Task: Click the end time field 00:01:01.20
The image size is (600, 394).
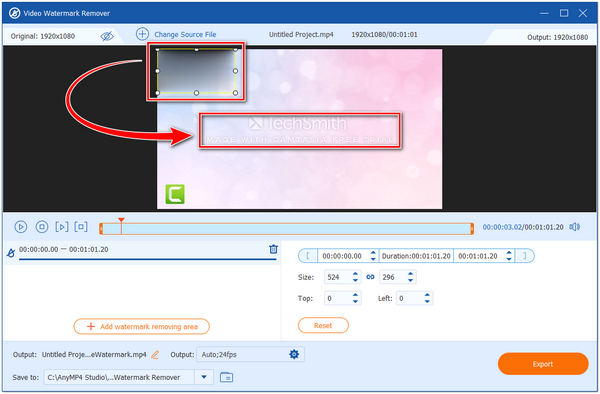Action: point(478,256)
